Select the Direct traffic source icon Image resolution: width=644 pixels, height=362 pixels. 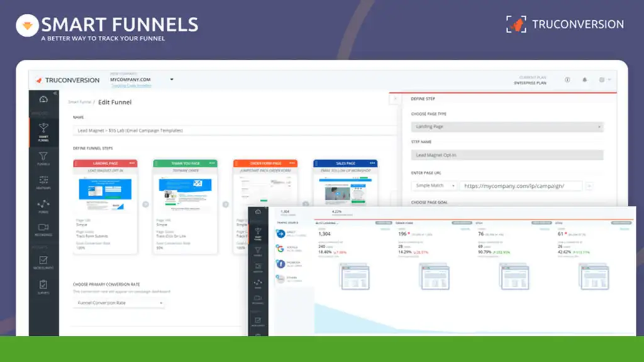(280, 234)
